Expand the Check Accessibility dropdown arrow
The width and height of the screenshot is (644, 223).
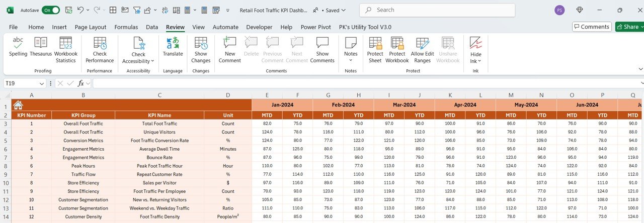[152, 61]
